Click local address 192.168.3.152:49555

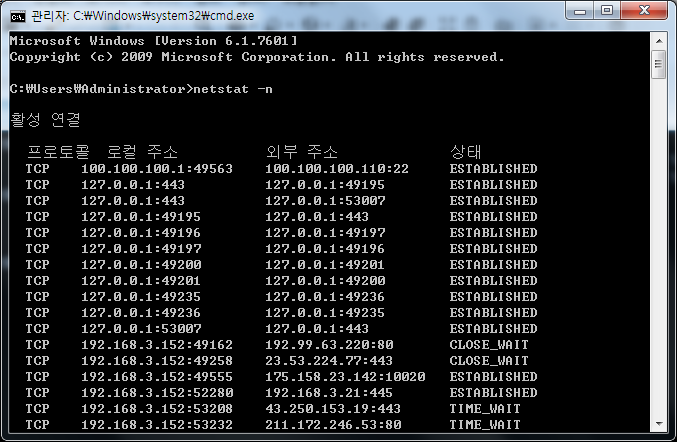click(x=157, y=377)
